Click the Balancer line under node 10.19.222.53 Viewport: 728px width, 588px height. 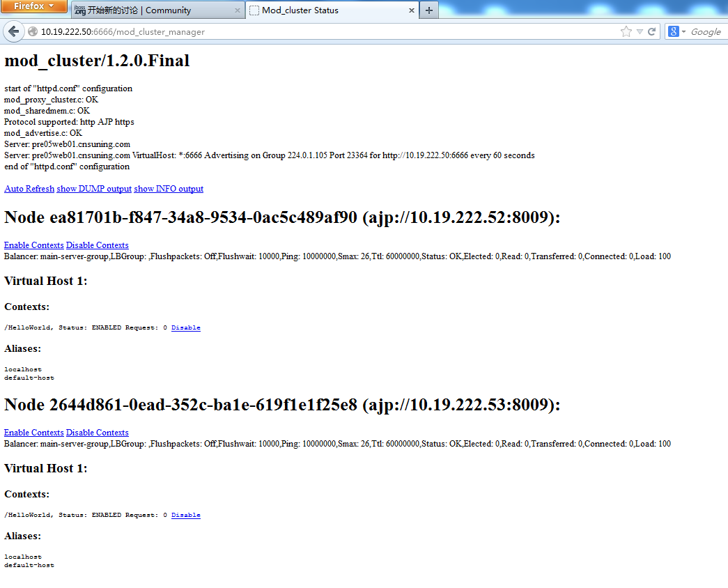(x=338, y=444)
